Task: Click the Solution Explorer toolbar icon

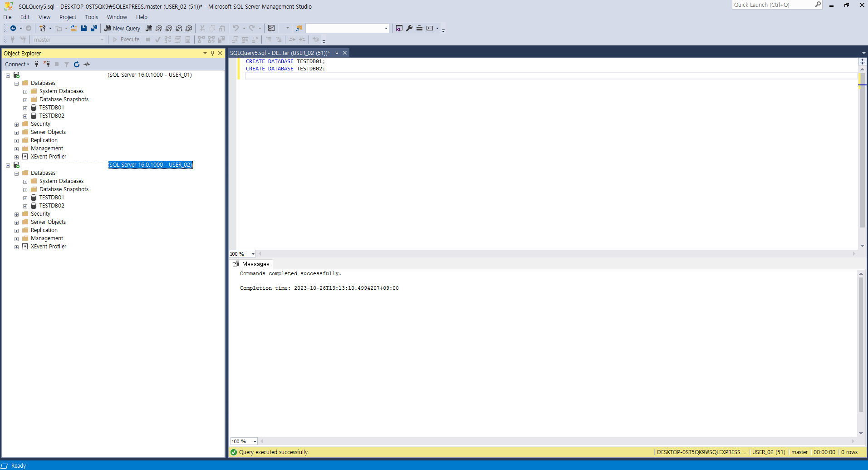Action: coord(399,28)
